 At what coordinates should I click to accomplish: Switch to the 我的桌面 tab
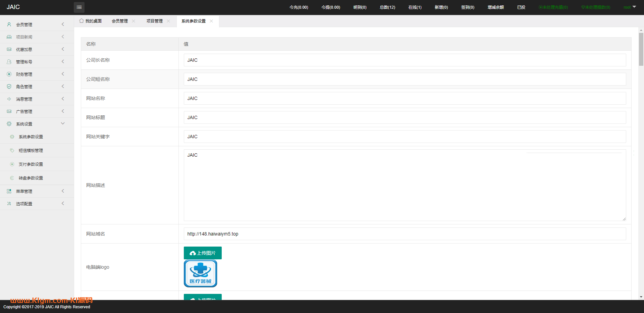coord(91,21)
